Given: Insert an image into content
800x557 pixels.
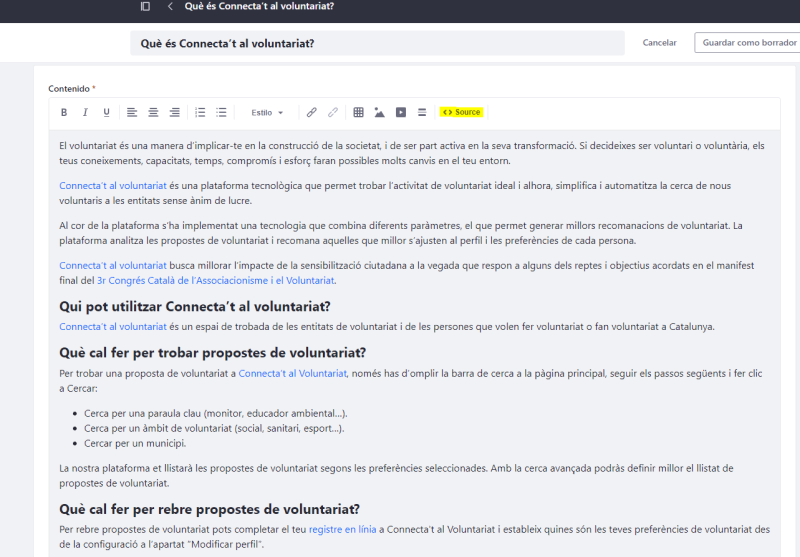Looking at the screenshot, I should click(x=380, y=112).
